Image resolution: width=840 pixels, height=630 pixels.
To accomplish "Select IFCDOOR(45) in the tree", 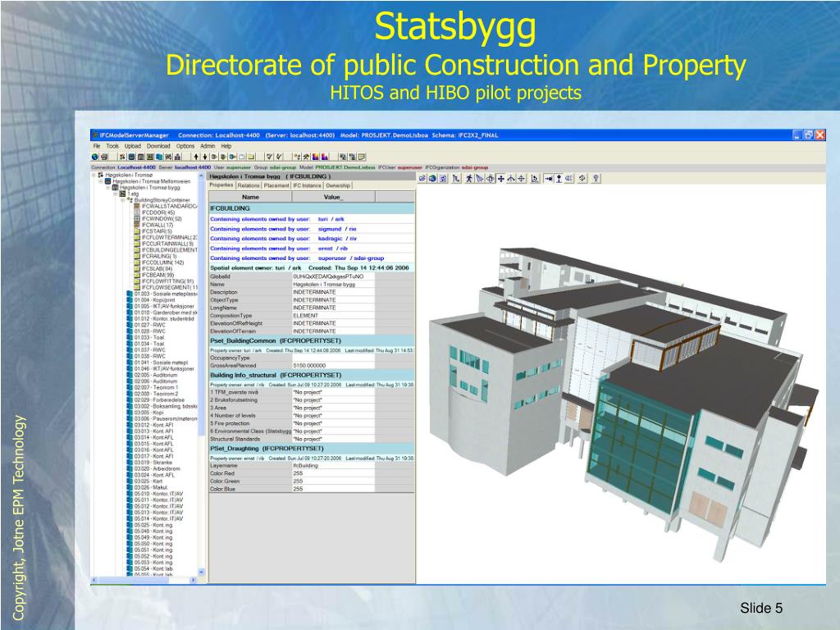I will pyautogui.click(x=158, y=212).
